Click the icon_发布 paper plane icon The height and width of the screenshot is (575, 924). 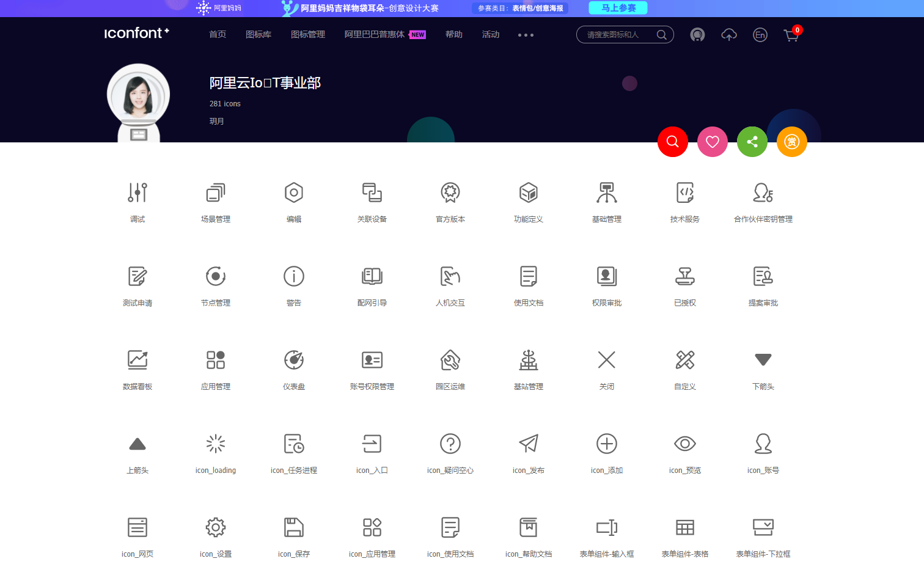528,444
